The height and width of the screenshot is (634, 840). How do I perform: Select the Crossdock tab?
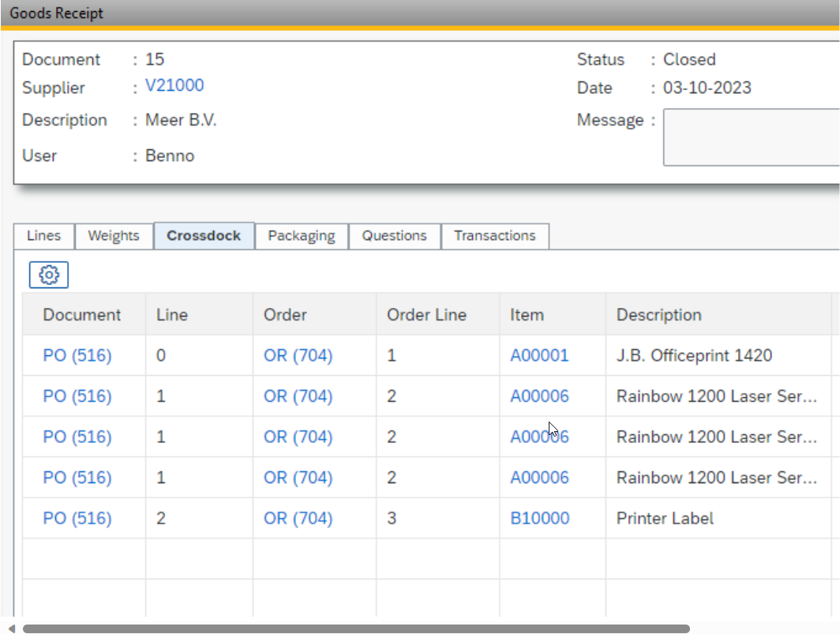204,236
